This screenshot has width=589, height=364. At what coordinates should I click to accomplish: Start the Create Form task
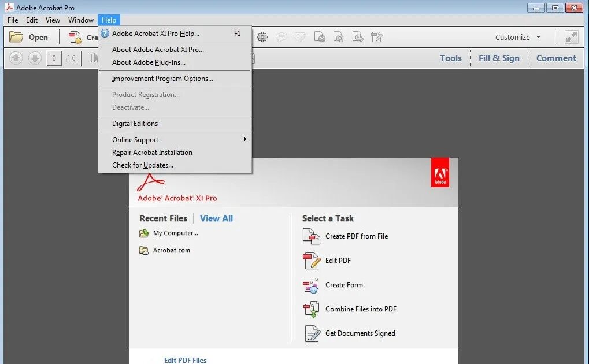click(332, 285)
